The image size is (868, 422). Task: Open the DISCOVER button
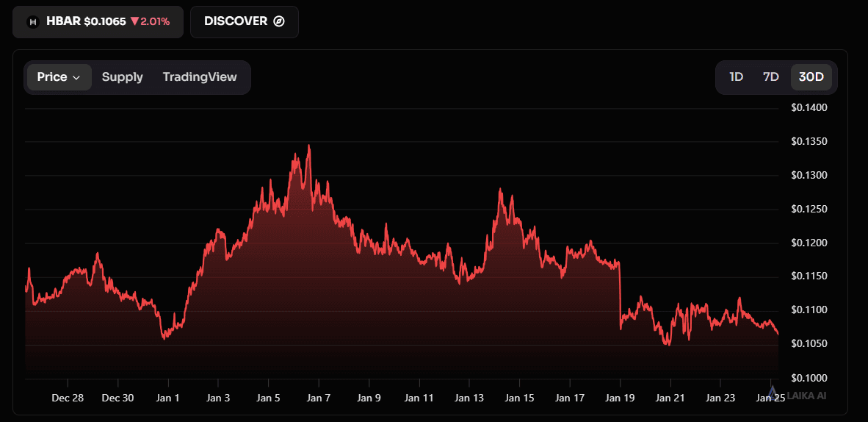coord(244,22)
